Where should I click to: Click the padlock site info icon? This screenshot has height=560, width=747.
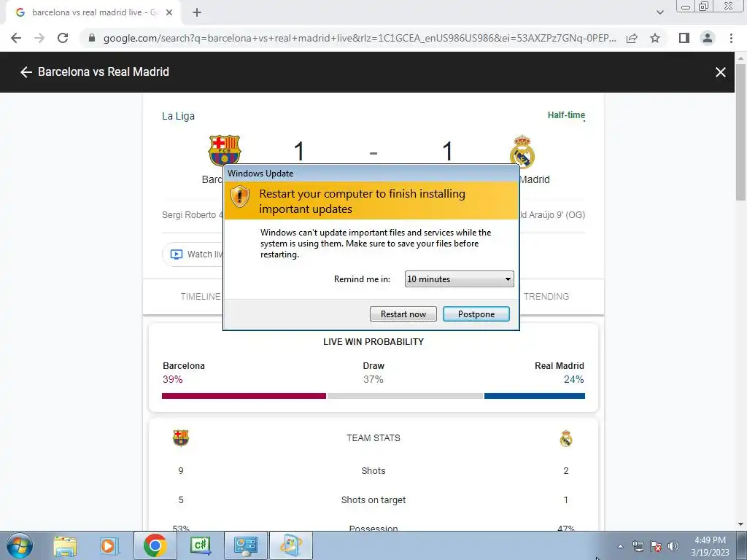coord(92,38)
